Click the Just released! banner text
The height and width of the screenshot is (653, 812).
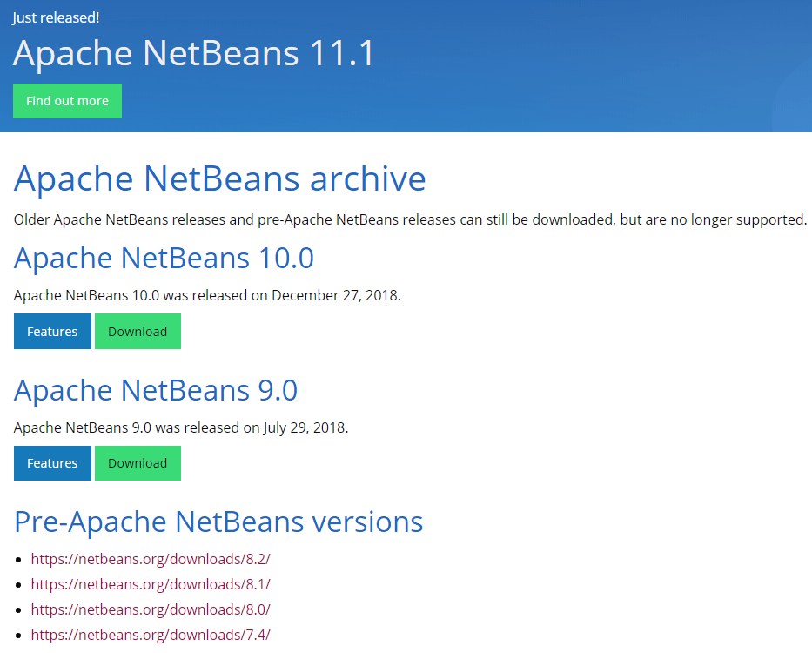[x=56, y=17]
